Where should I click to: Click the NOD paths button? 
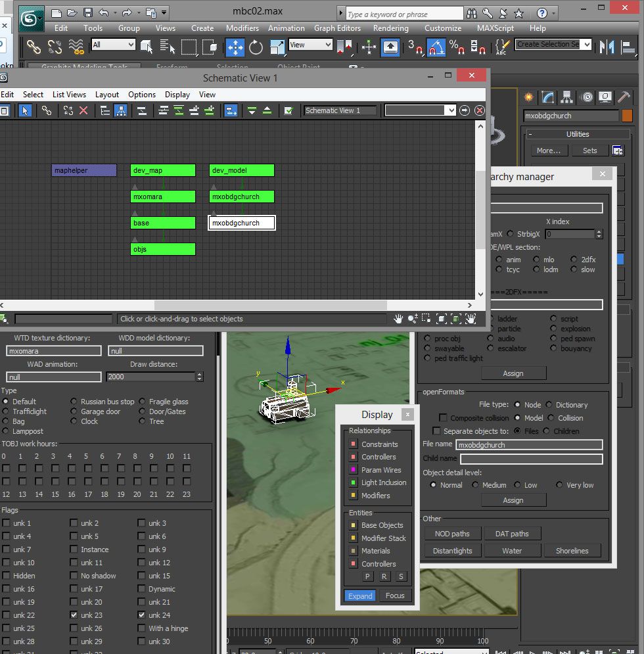pos(452,534)
